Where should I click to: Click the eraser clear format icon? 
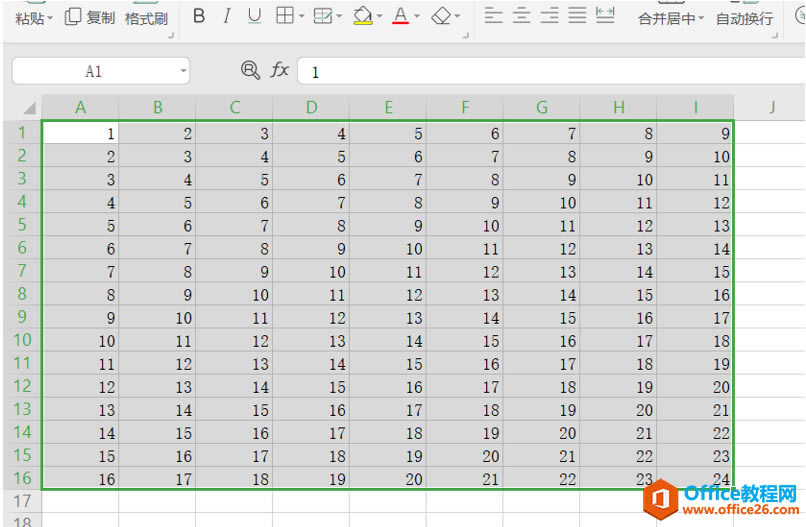pos(441,16)
